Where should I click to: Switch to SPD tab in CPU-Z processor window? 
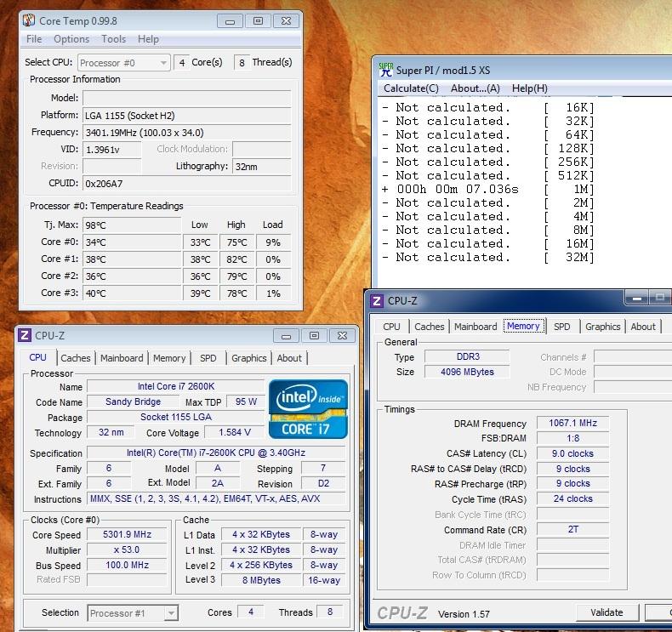(x=208, y=358)
